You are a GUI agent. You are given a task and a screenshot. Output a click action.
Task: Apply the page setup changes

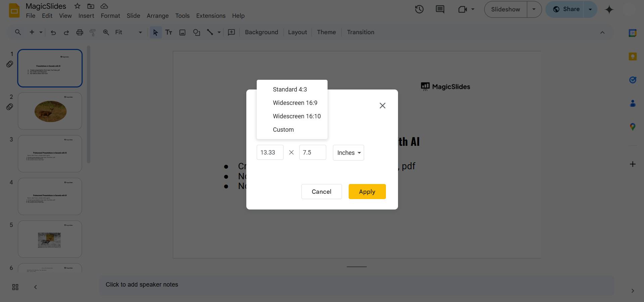(x=367, y=192)
